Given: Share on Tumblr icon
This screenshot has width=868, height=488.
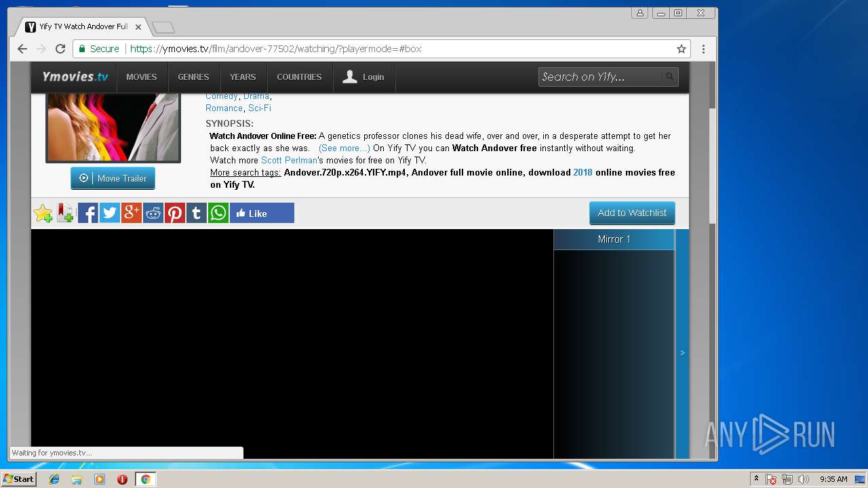Looking at the screenshot, I should click(x=197, y=213).
